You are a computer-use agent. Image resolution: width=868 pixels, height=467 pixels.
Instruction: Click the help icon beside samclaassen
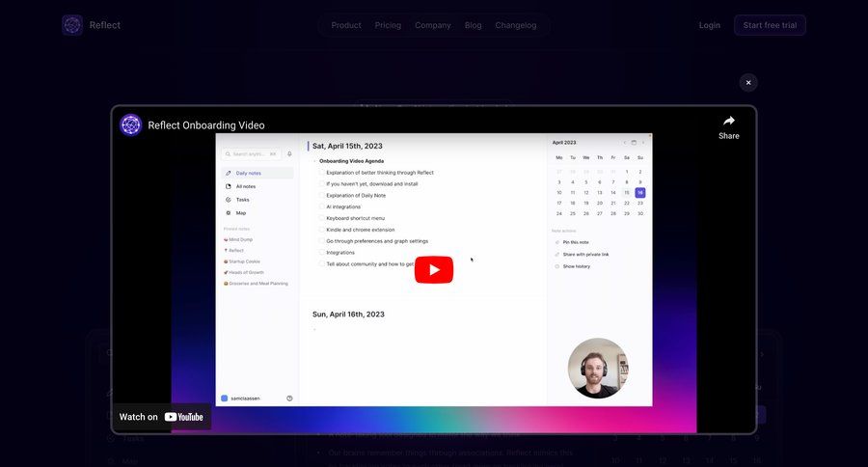(289, 398)
